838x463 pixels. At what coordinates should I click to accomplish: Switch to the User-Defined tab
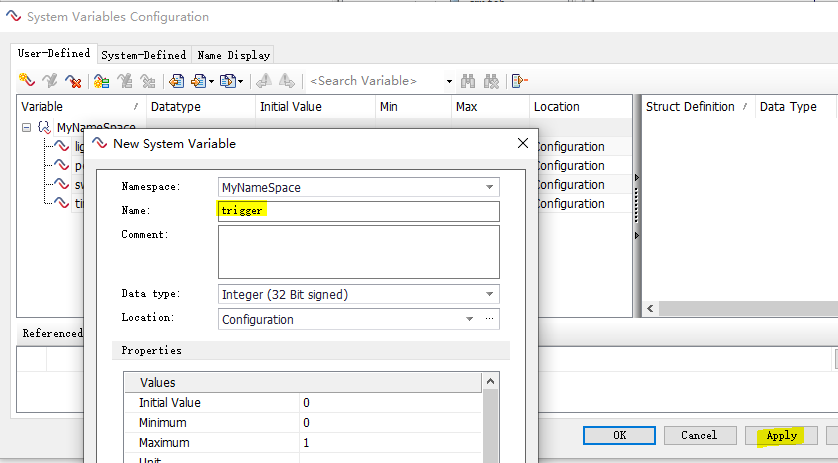pyautogui.click(x=53, y=53)
